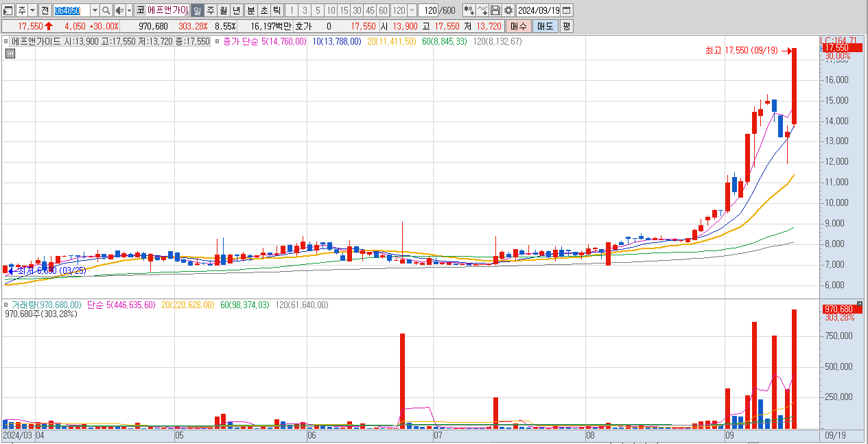Viewport: 868px width, 444px height.
Task: Click the 평 button
Action: [x=566, y=26]
